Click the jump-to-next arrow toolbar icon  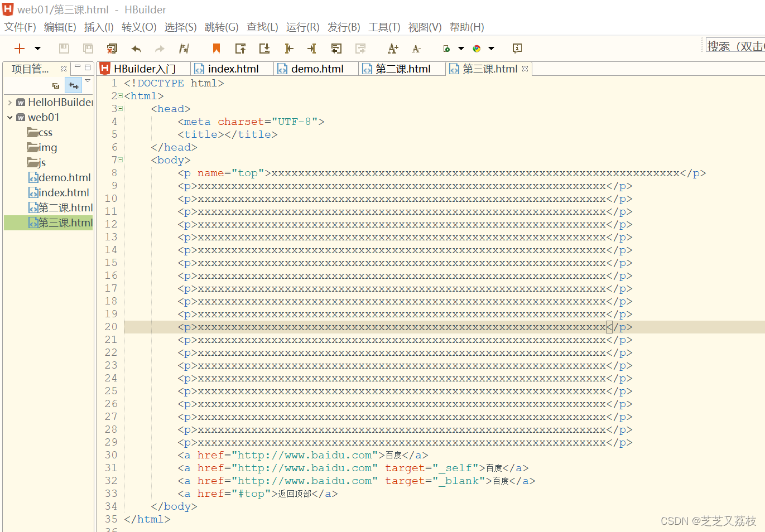coord(264,49)
